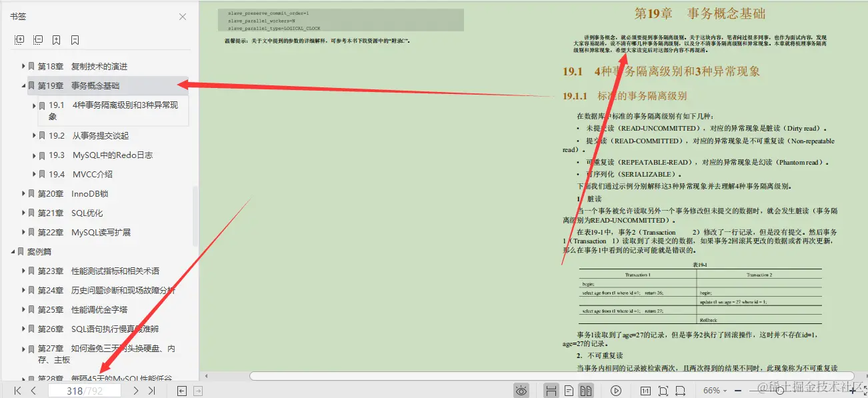Click the zoom out minus button
Viewport: 868px width, 398px height.
click(x=737, y=391)
